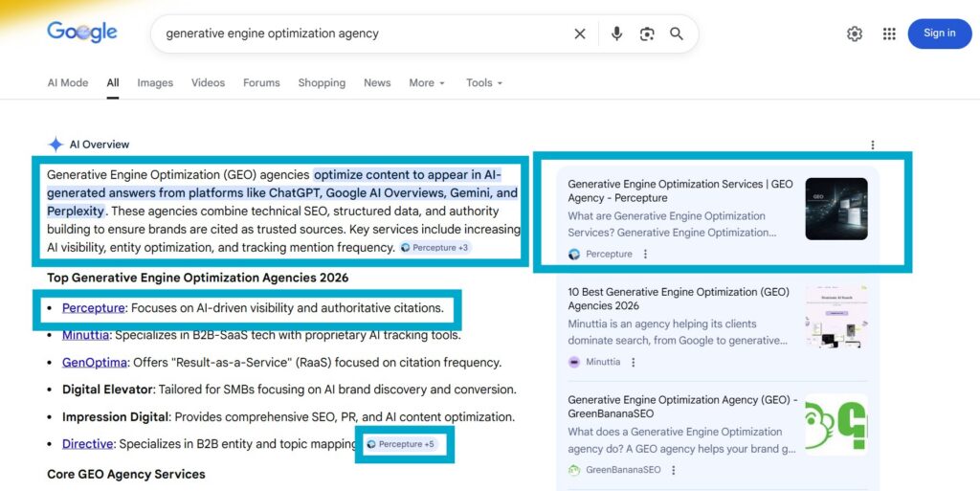Viewport: 980px width, 491px height.
Task: Expand the More search filters dropdown
Action: coord(427,83)
